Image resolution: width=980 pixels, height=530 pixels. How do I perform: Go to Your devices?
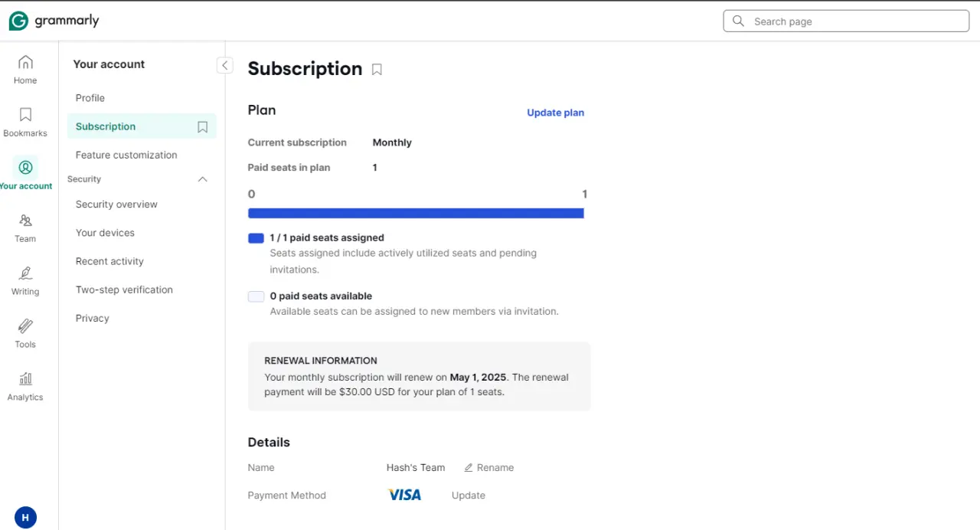(x=105, y=233)
